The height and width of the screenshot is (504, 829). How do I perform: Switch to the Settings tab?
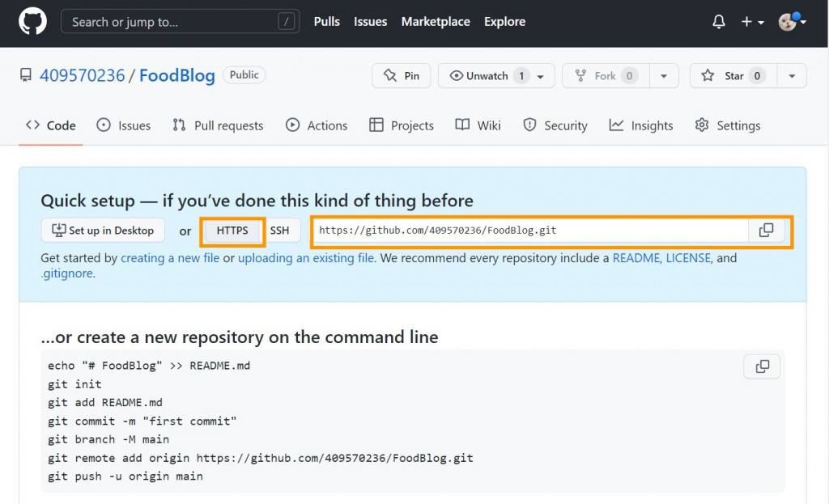pyautogui.click(x=728, y=125)
